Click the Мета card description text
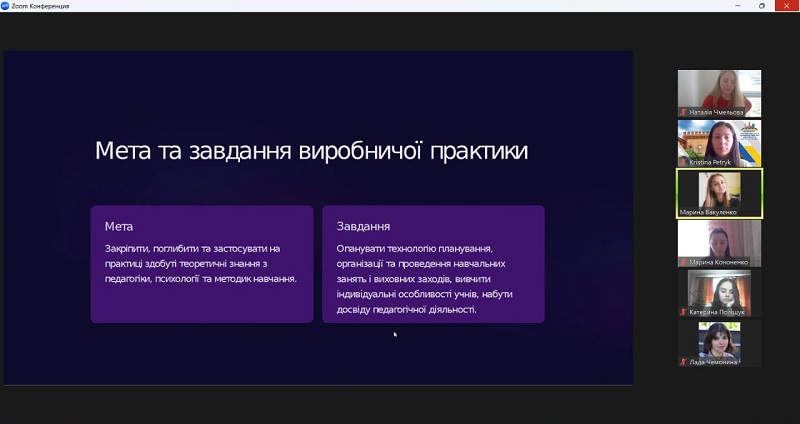 (201, 264)
